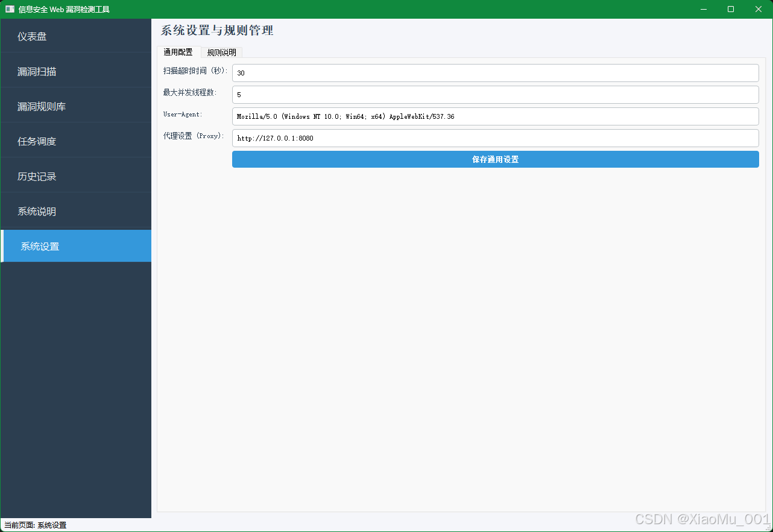Viewport: 773px width, 532px height.
Task: Open 历史记录 from the sidebar
Action: [76, 176]
